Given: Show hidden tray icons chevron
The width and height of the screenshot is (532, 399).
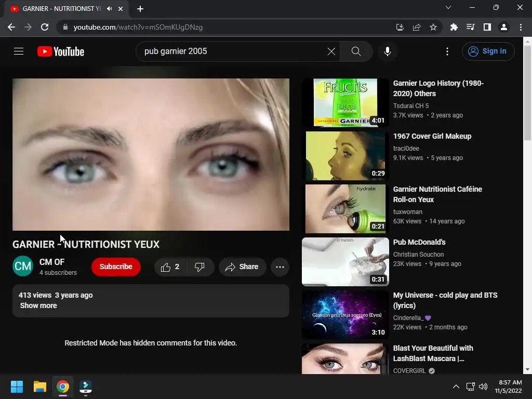Looking at the screenshot, I should pyautogui.click(x=456, y=387).
